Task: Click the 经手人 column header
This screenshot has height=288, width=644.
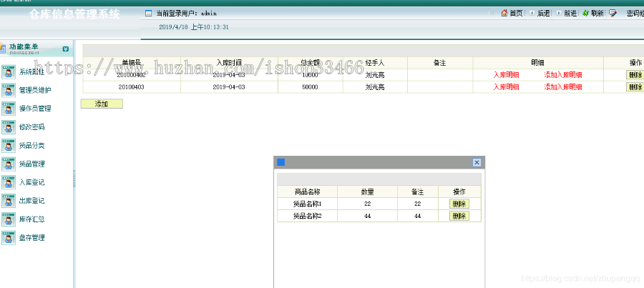Action: pos(375,63)
